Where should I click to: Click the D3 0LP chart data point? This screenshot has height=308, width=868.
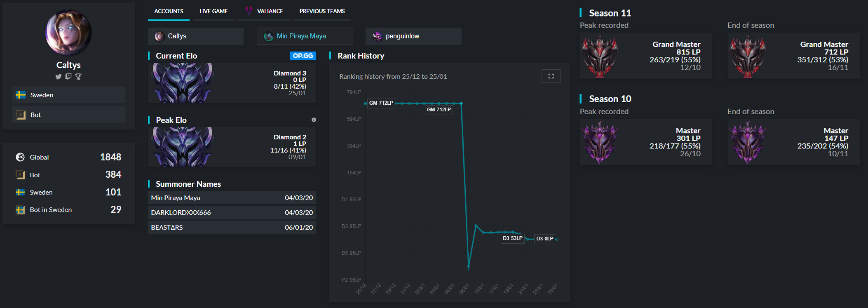tap(557, 239)
